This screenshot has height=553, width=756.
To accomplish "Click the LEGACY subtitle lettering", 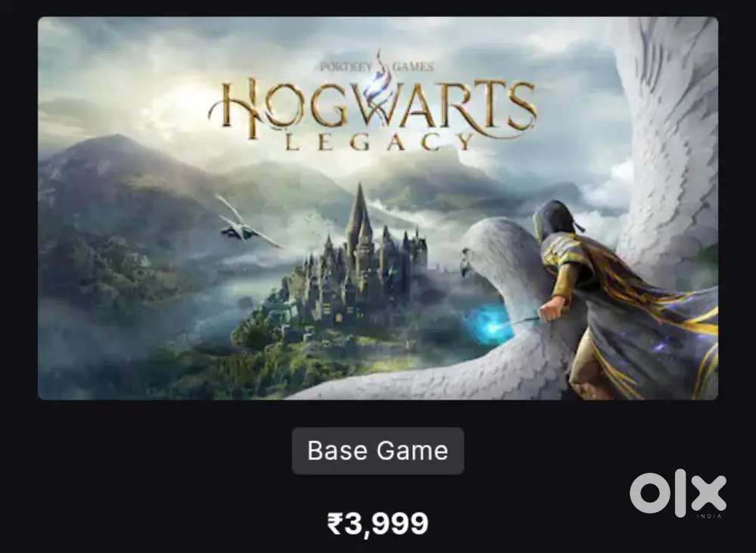I will (x=380, y=142).
